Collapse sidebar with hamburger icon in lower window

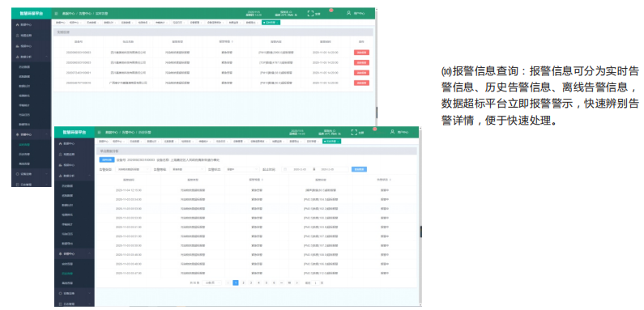99,133
